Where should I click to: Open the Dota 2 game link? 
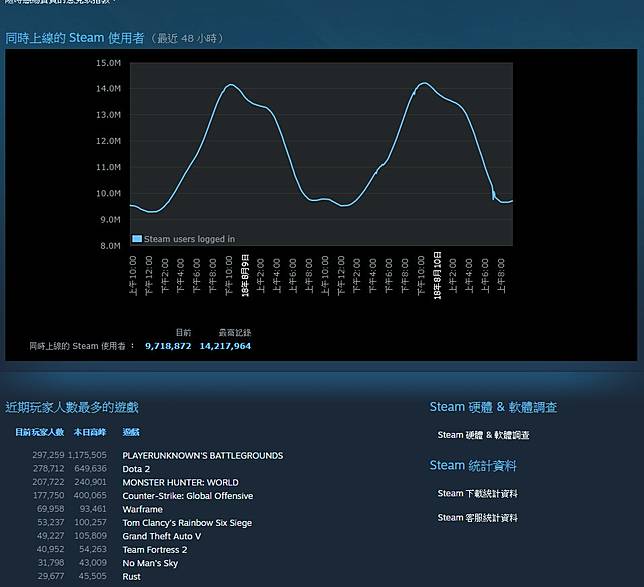(x=136, y=469)
